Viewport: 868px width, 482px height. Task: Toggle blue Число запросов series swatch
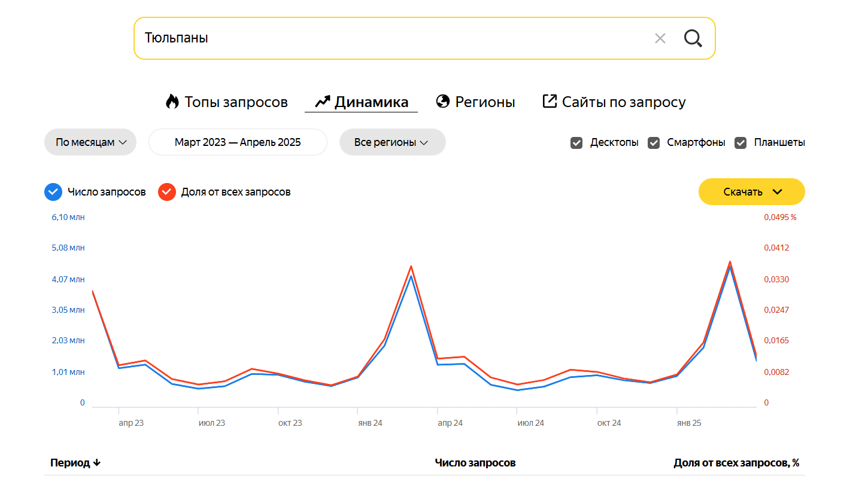coord(53,192)
